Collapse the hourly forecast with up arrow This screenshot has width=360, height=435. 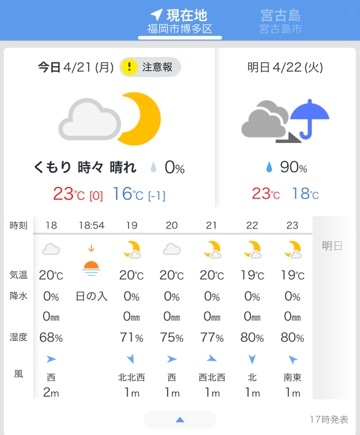click(x=180, y=420)
